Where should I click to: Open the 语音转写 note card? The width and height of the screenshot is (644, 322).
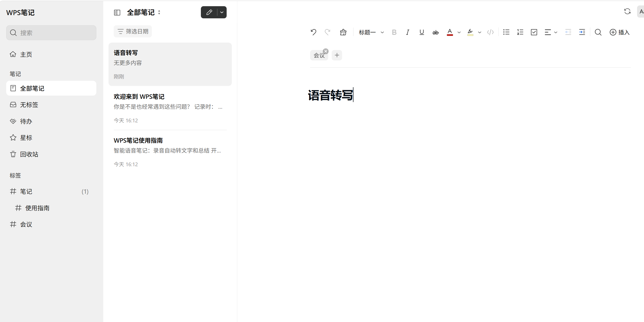click(170, 64)
